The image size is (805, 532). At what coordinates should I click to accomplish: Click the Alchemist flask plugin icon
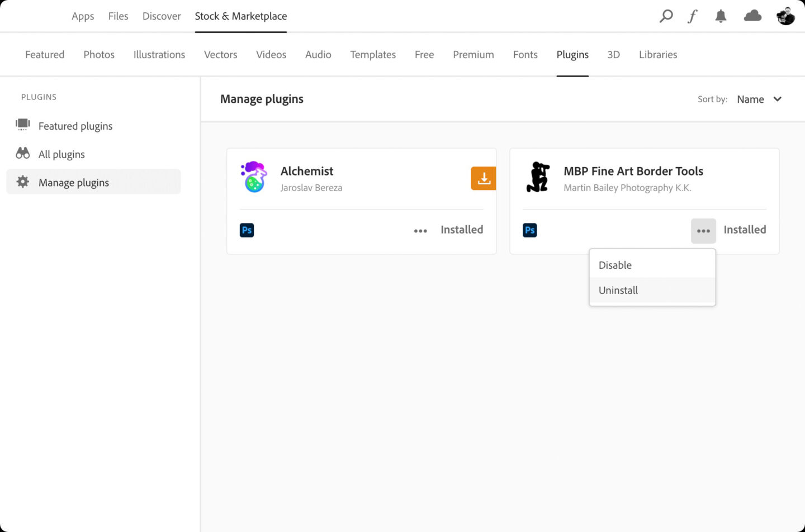coord(254,177)
